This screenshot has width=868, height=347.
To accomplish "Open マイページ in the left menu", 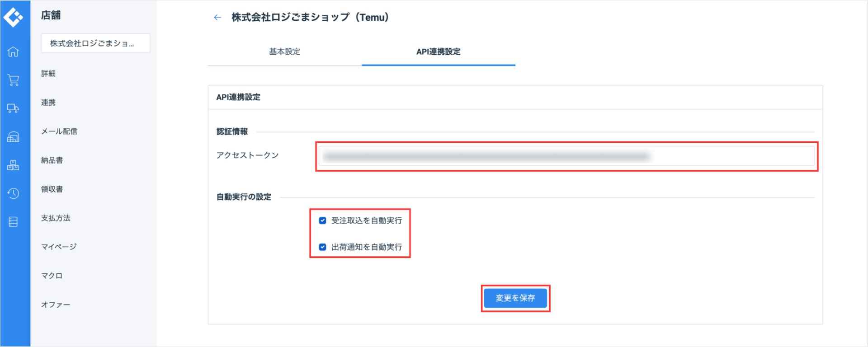I will (x=58, y=246).
